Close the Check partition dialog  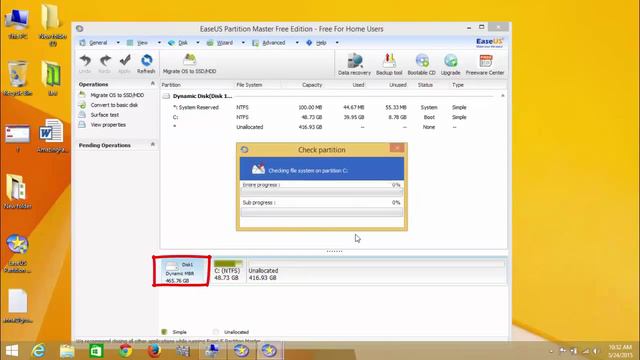point(397,148)
